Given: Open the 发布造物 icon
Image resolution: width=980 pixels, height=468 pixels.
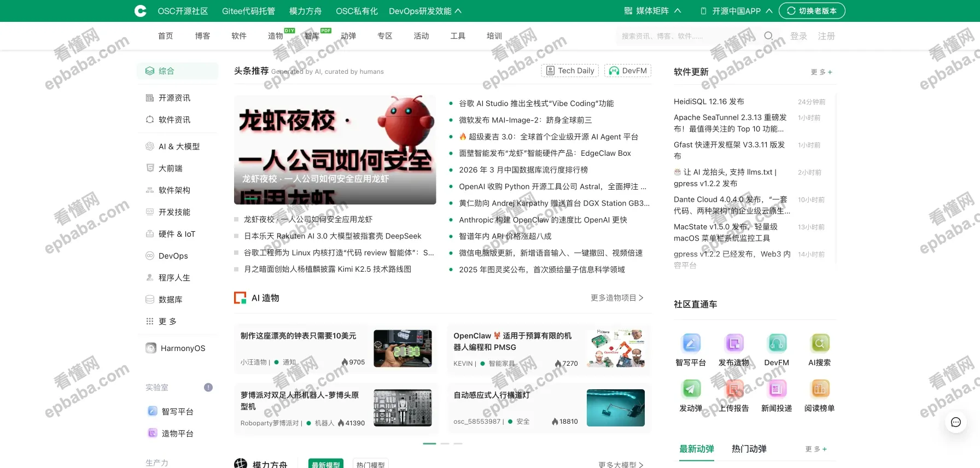Looking at the screenshot, I should tap(734, 343).
